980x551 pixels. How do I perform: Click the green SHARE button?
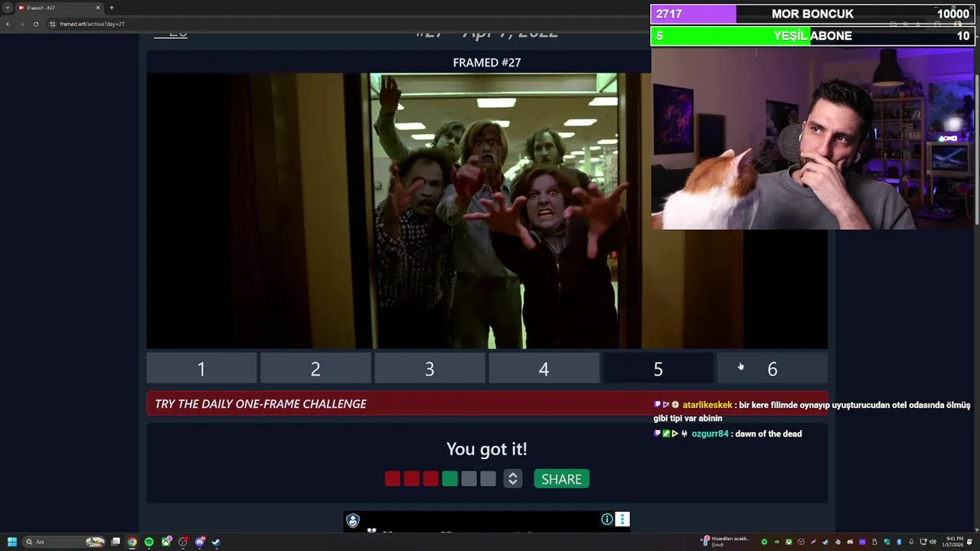click(x=561, y=479)
